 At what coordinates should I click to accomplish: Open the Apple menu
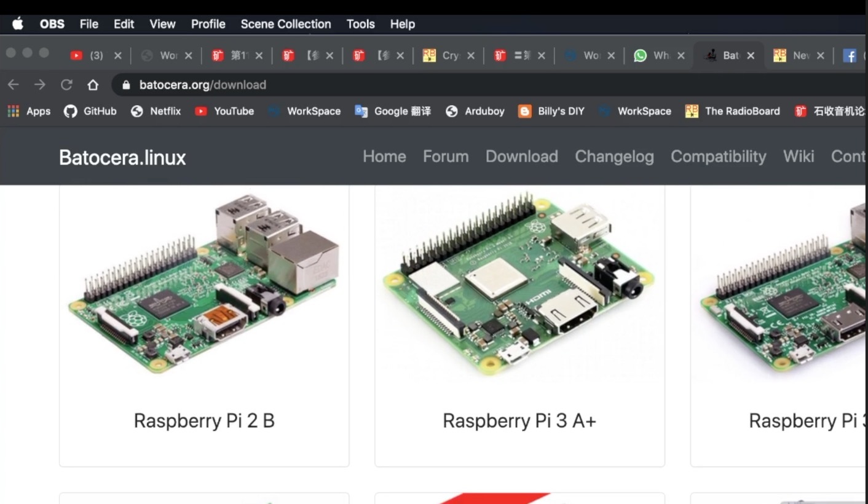coord(18,24)
